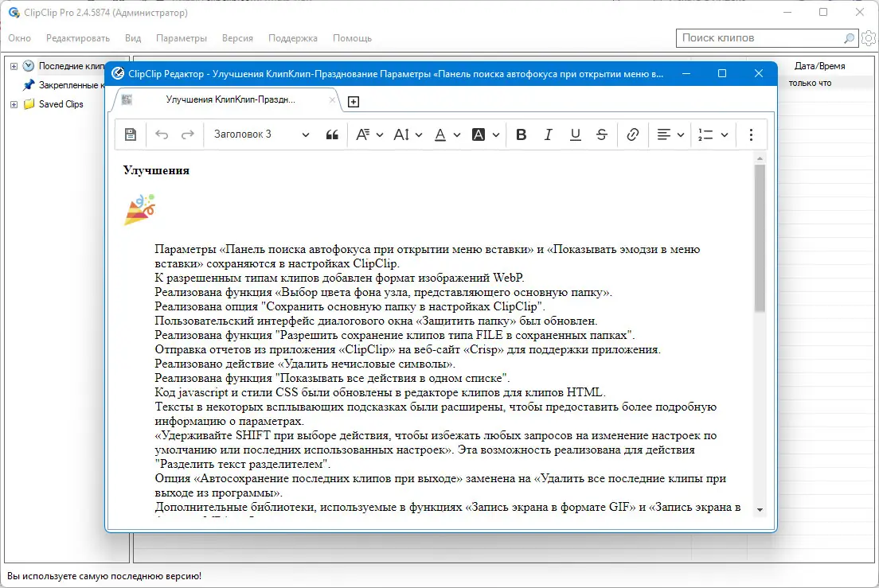Select the Улучшения КлипКлип-Праздн... tab
879x588 pixels.
[230, 99]
